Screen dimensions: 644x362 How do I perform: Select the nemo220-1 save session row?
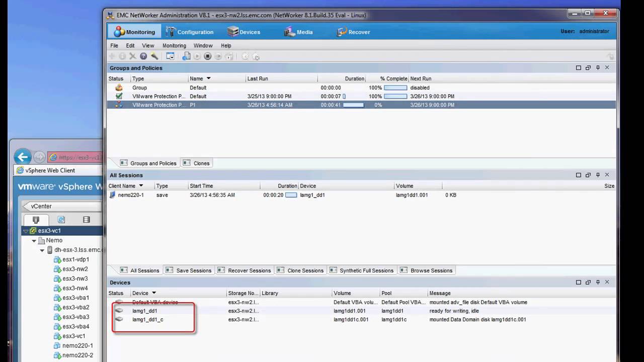click(x=361, y=195)
